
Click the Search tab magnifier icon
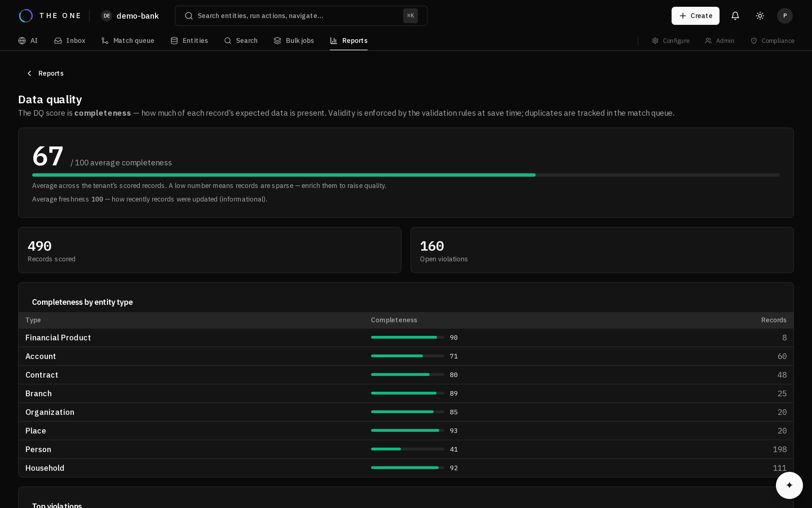(228, 41)
